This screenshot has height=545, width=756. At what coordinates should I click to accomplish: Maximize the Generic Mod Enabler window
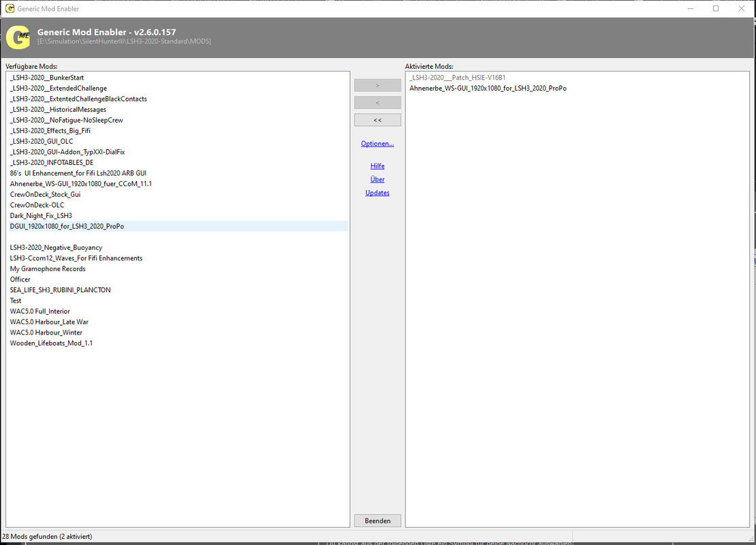click(716, 8)
